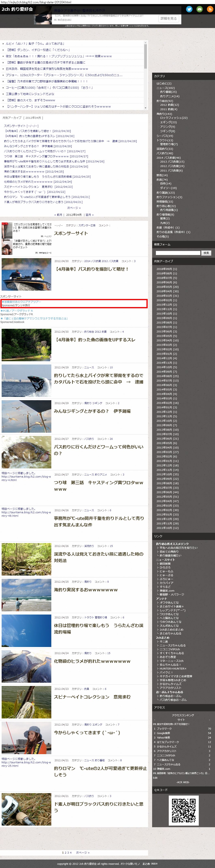Image resolution: width=215 pixels, height=868 pixels.
Task: Open ranking entry はてなブックマーク
Action: (x=168, y=742)
